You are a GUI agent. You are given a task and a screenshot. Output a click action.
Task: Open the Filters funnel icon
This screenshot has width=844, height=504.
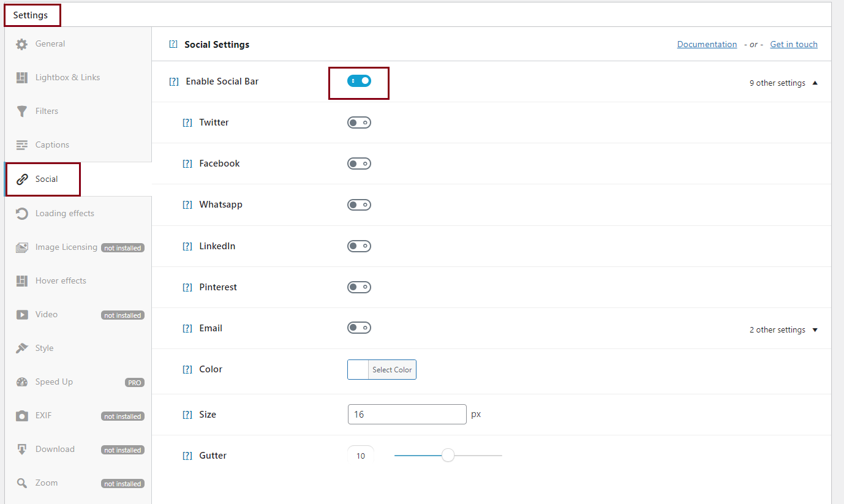click(22, 111)
